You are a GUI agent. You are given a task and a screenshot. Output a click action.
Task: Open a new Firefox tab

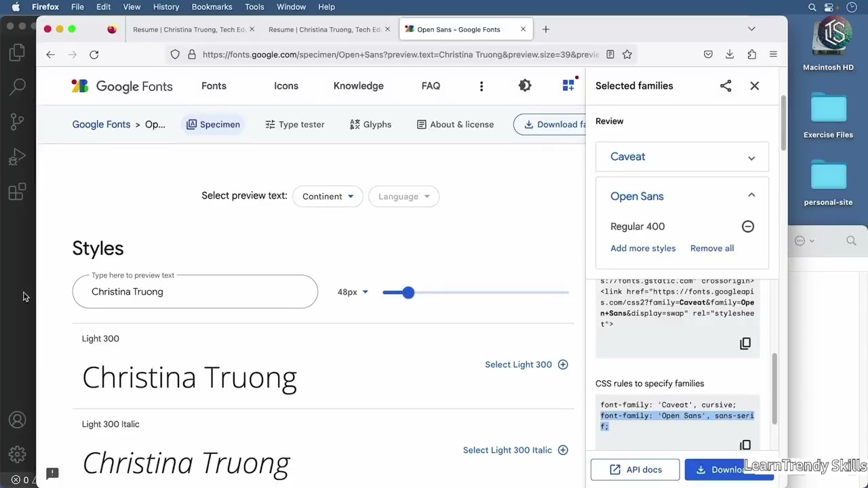click(546, 29)
